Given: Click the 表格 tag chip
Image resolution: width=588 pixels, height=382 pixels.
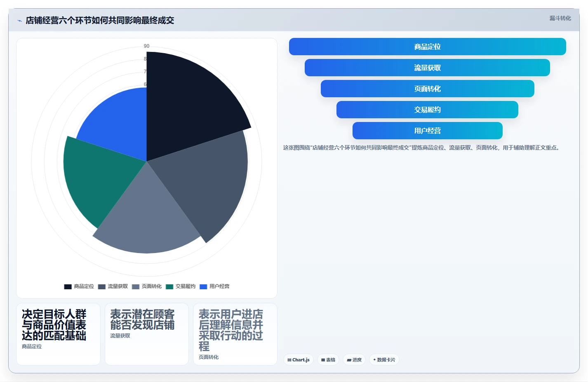Looking at the screenshot, I should pyautogui.click(x=328, y=360).
